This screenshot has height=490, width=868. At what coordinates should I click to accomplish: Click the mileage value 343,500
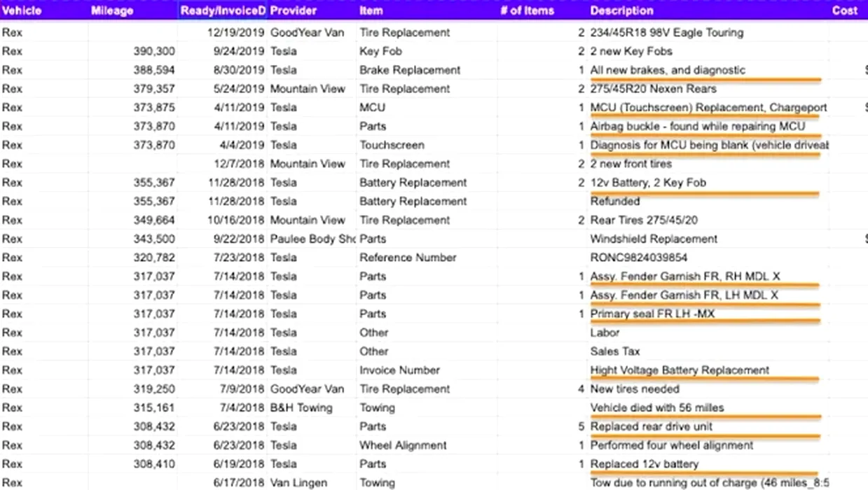click(154, 239)
